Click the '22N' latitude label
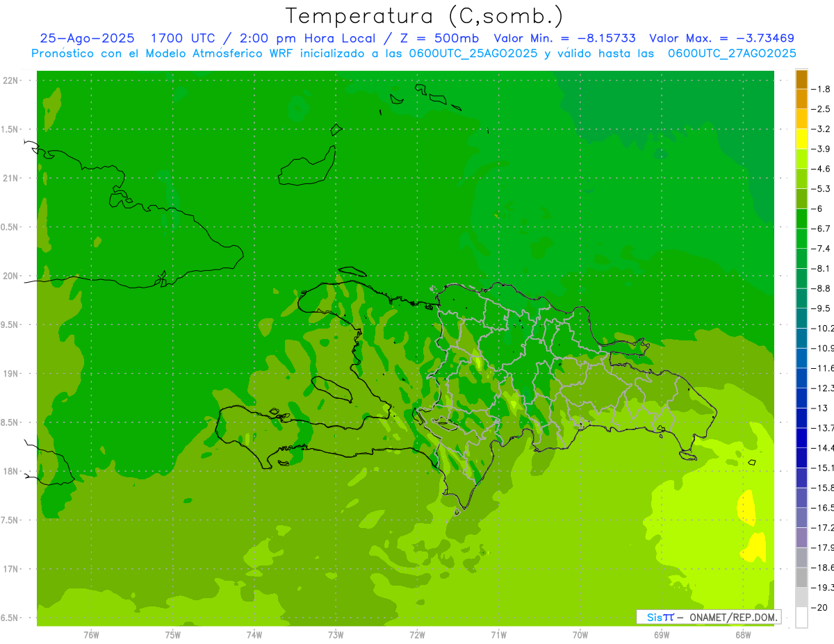 click(x=10, y=81)
